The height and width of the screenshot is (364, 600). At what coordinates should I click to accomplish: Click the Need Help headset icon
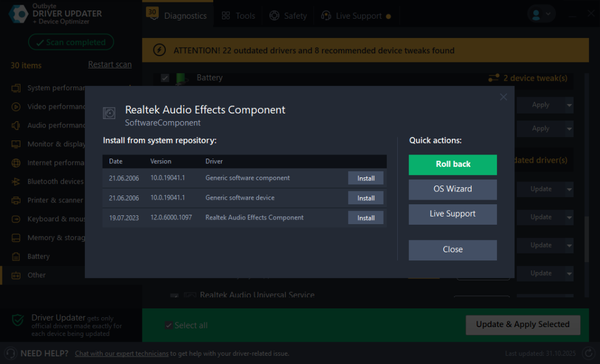pos(10,353)
